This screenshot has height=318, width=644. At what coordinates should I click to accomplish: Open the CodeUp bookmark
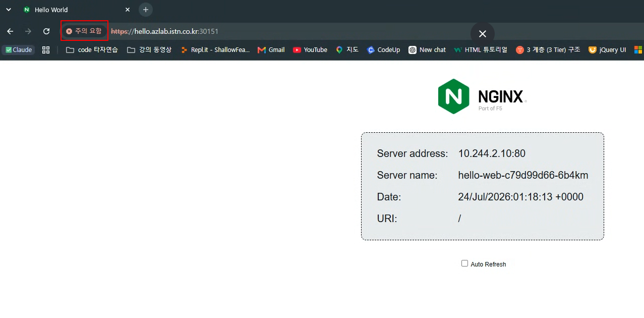[384, 50]
